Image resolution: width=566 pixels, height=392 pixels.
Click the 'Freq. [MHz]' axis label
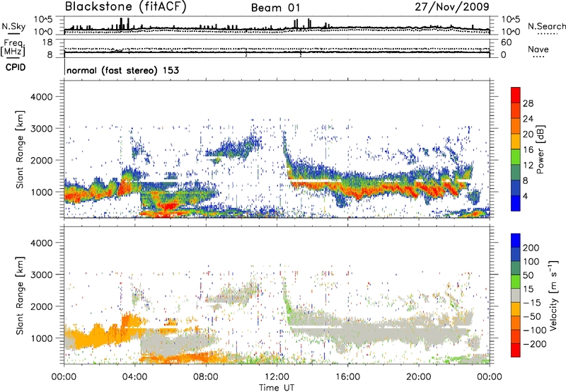(13, 47)
